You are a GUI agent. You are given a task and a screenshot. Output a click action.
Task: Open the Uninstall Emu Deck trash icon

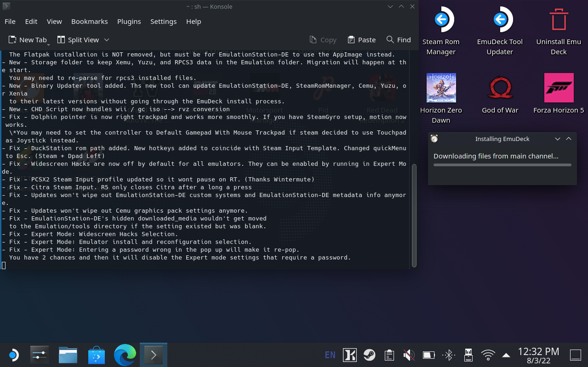[559, 31]
